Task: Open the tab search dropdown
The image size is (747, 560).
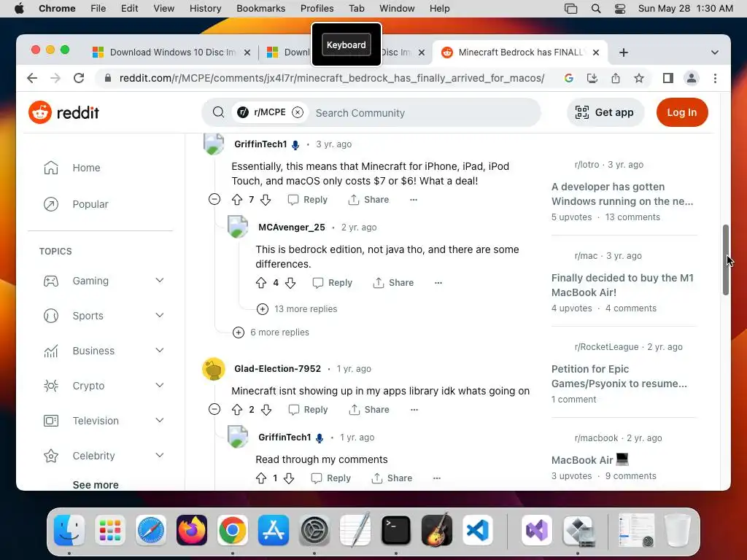Action: 715,52
